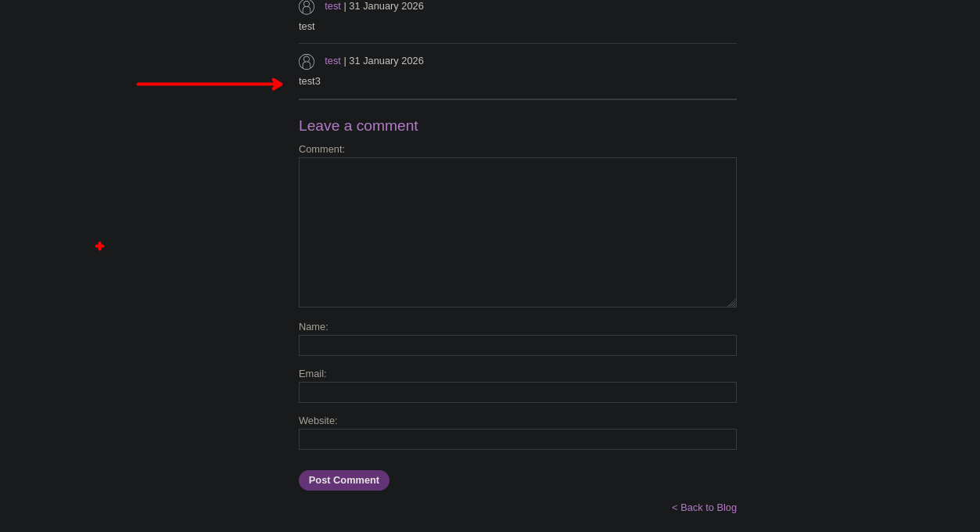Open author link "test" above the test3 comment
The image size is (980, 532).
pos(332,61)
